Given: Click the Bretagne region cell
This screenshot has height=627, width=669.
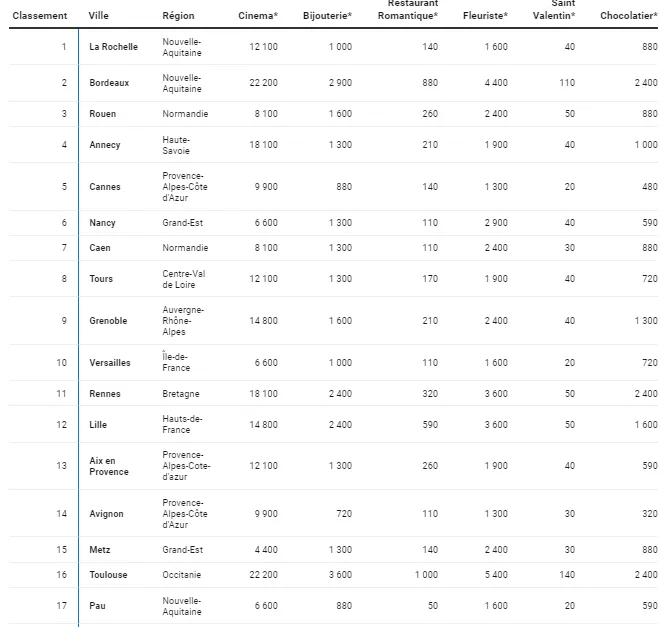Looking at the screenshot, I should click(x=181, y=394).
